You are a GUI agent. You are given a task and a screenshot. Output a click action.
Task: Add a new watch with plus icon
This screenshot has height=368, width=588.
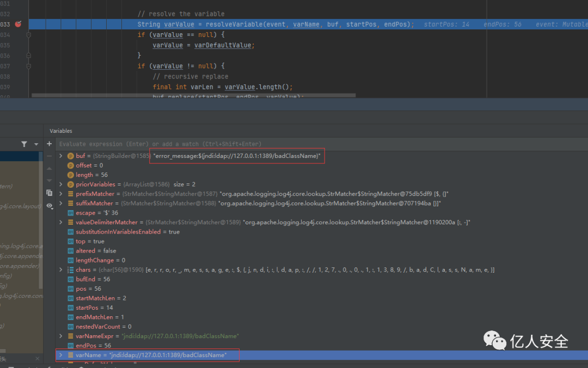coord(49,144)
